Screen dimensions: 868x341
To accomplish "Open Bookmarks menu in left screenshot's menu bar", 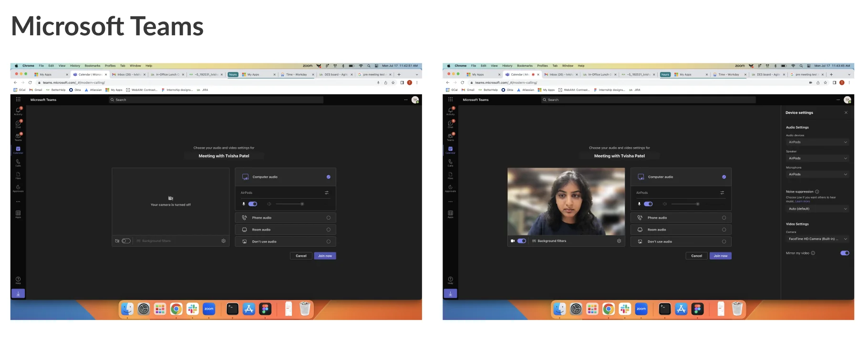I will [93, 66].
